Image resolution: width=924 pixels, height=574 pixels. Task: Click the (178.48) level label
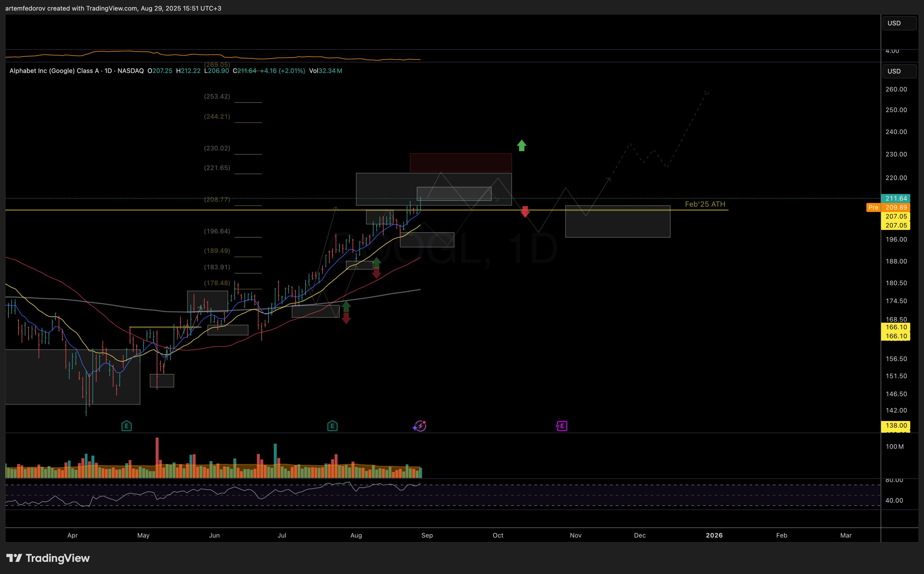tap(217, 283)
